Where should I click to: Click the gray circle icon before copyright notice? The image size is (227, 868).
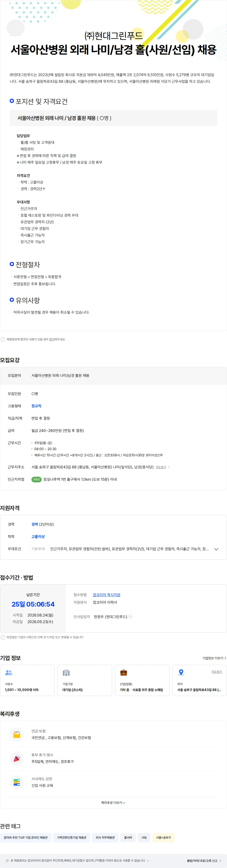[7, 861]
